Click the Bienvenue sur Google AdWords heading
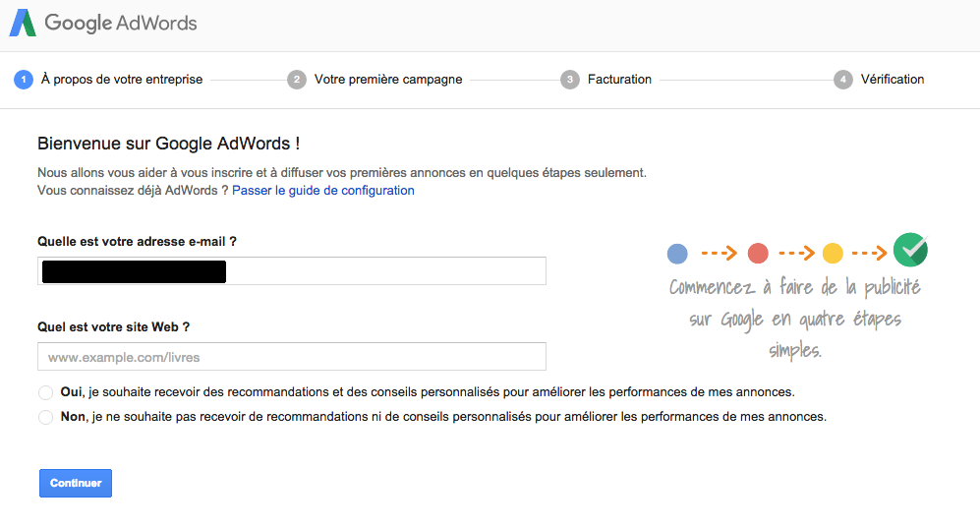The image size is (980, 528). pos(169,144)
